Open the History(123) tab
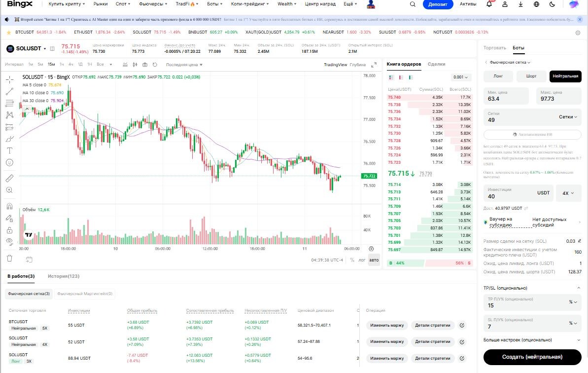 point(64,276)
